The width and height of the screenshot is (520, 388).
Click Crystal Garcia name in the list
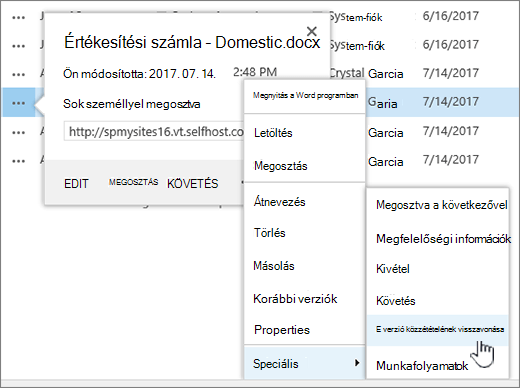[366, 73]
